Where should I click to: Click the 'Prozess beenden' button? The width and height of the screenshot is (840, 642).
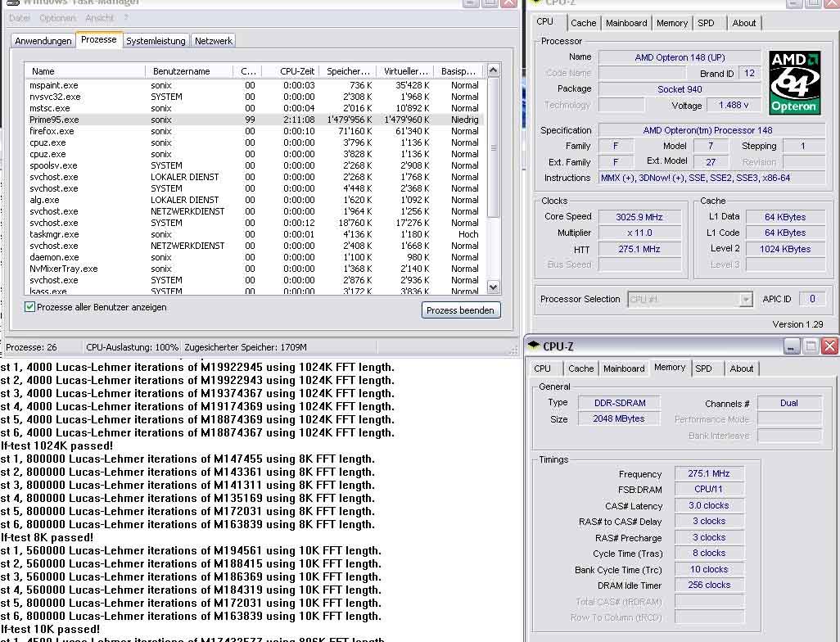click(x=461, y=310)
